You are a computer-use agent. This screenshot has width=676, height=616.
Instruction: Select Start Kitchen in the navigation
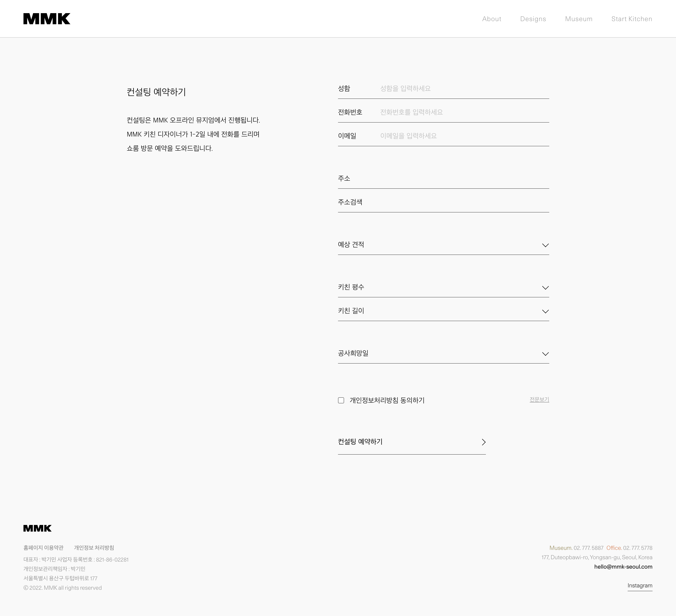[x=631, y=19]
